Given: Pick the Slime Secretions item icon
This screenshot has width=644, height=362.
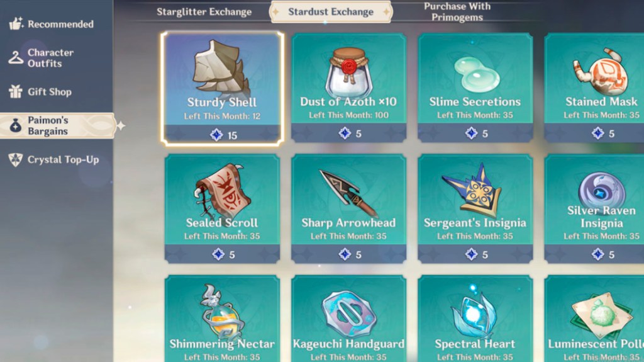Looking at the screenshot, I should [477, 74].
